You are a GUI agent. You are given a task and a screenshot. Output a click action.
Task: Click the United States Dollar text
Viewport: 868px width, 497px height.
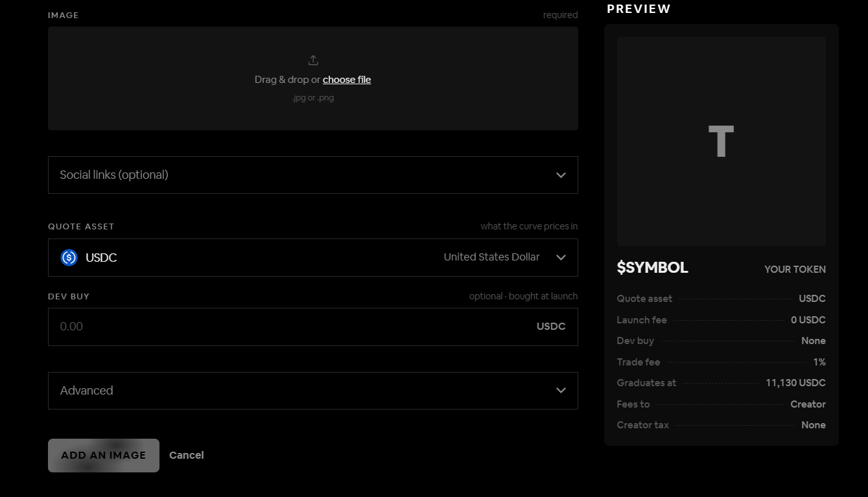pos(491,257)
